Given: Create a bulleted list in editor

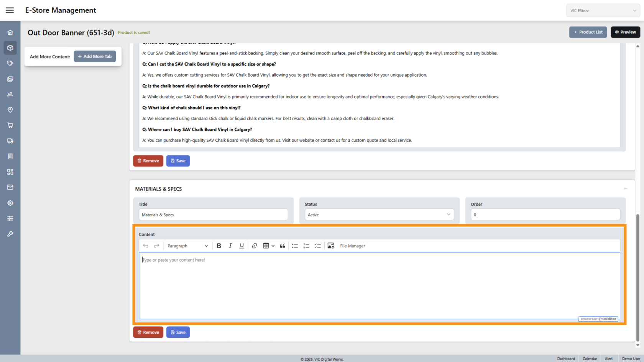Looking at the screenshot, I should (295, 246).
